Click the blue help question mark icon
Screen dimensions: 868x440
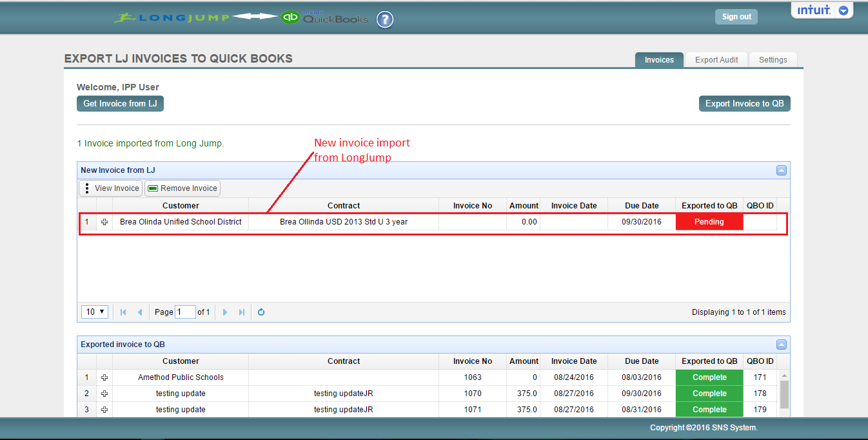[x=385, y=19]
